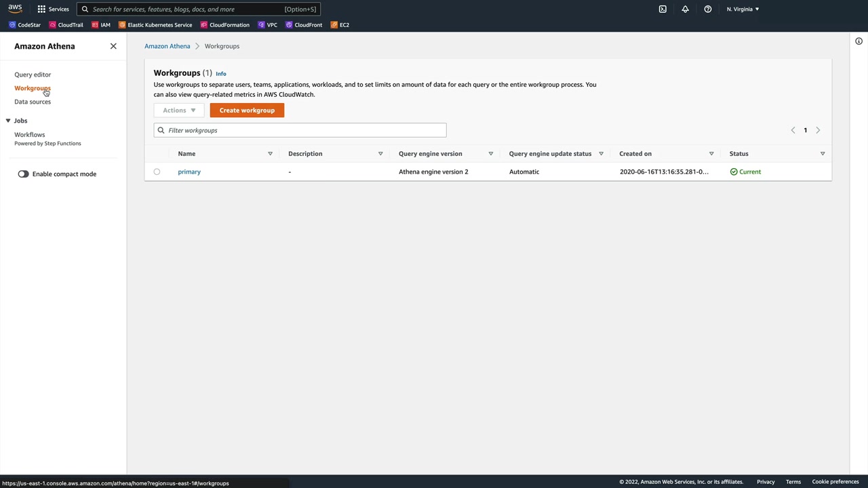Open the Terms footer link
This screenshot has width=868, height=488.
pyautogui.click(x=793, y=482)
